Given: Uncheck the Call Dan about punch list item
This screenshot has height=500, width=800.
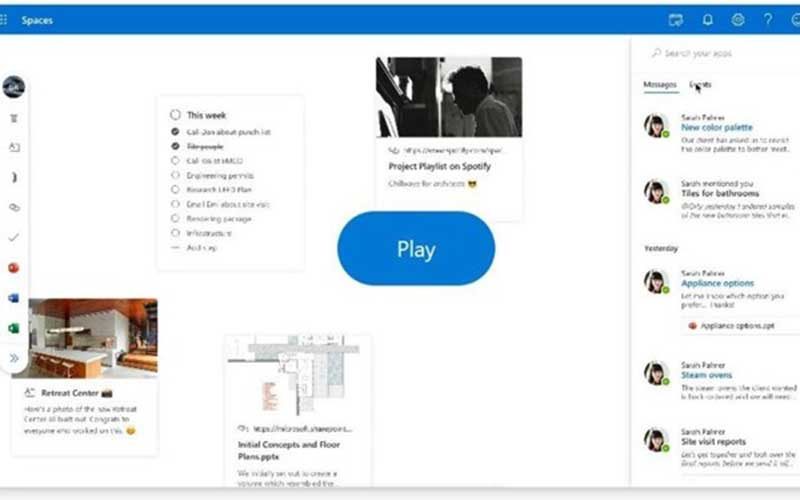Looking at the screenshot, I should (x=175, y=132).
